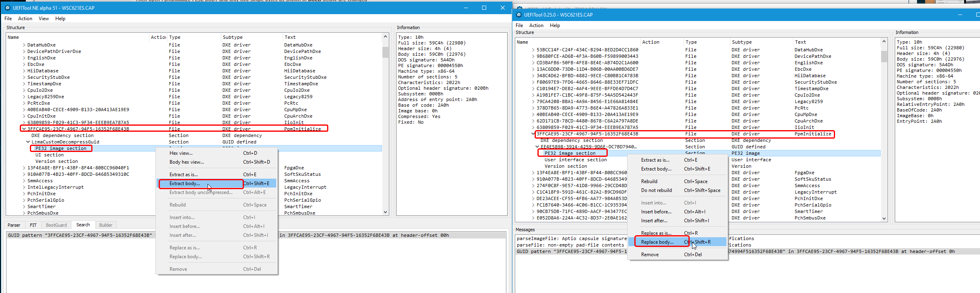Image resolution: width=980 pixels, height=293 pixels.
Task: Open Help menu in UEFITool 0.25.0 window
Action: (x=555, y=25)
